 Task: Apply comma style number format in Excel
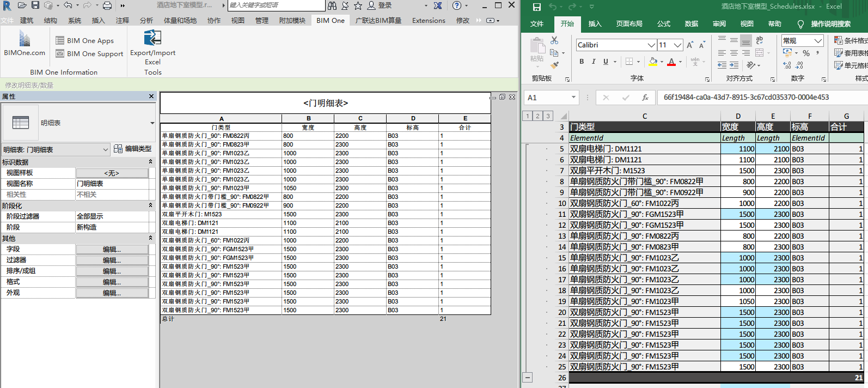pos(818,53)
